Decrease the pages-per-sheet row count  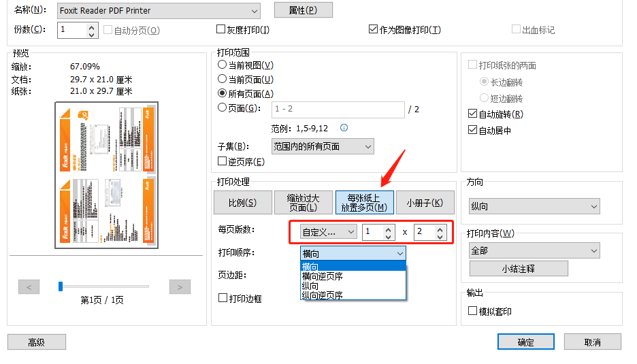click(440, 235)
